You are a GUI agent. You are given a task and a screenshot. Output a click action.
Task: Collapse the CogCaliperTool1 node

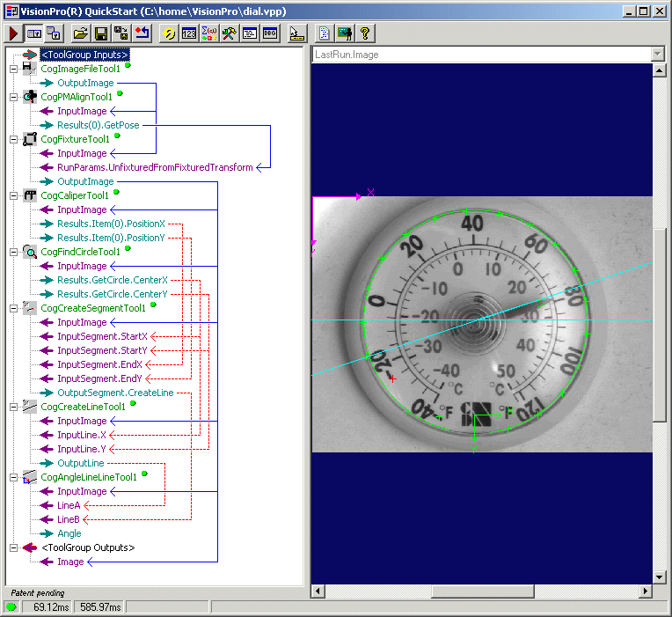14,195
